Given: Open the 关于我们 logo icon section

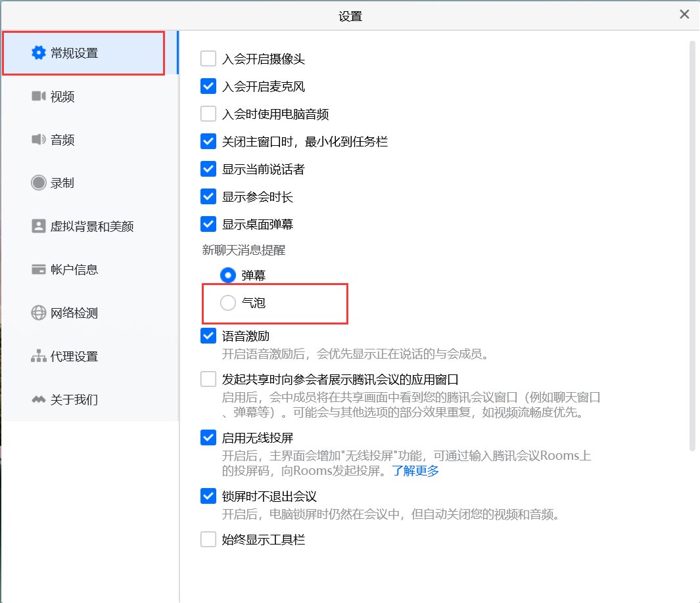Looking at the screenshot, I should (x=38, y=399).
